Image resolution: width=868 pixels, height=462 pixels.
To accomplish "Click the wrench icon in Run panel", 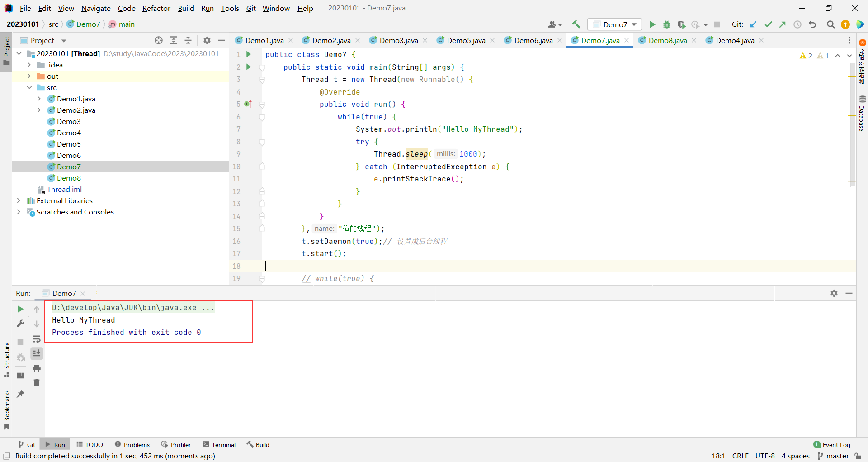I will tap(20, 324).
